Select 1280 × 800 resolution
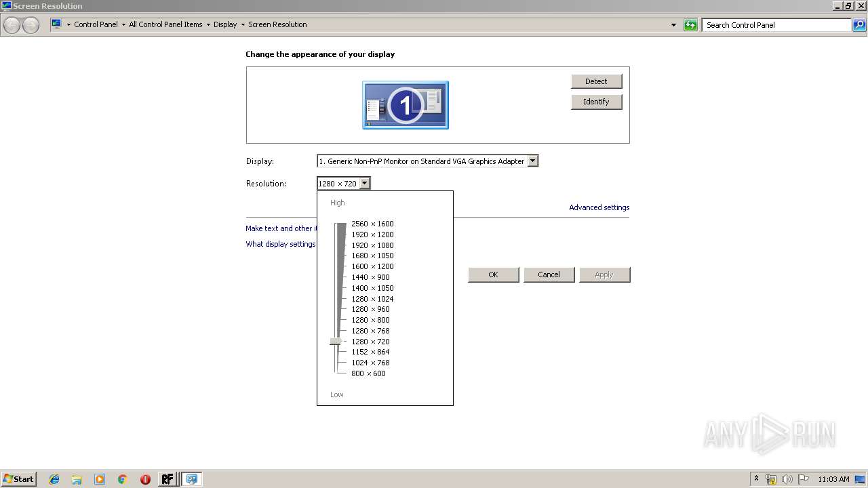Image resolution: width=868 pixels, height=488 pixels. tap(370, 320)
